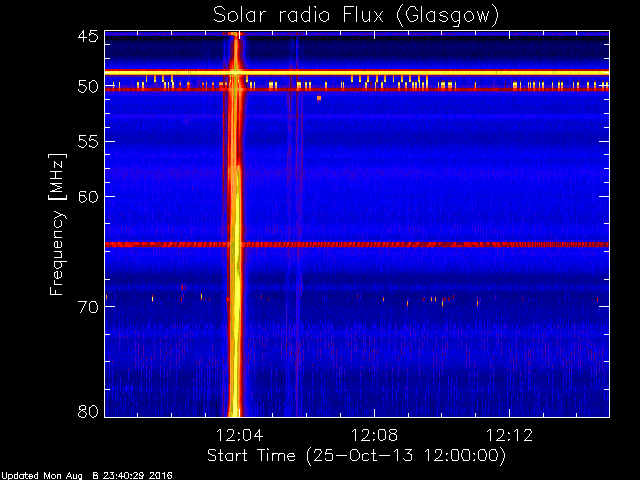Click the 55 MHz frequency tick label
Viewport: 640px width, 480px height.
(x=88, y=142)
